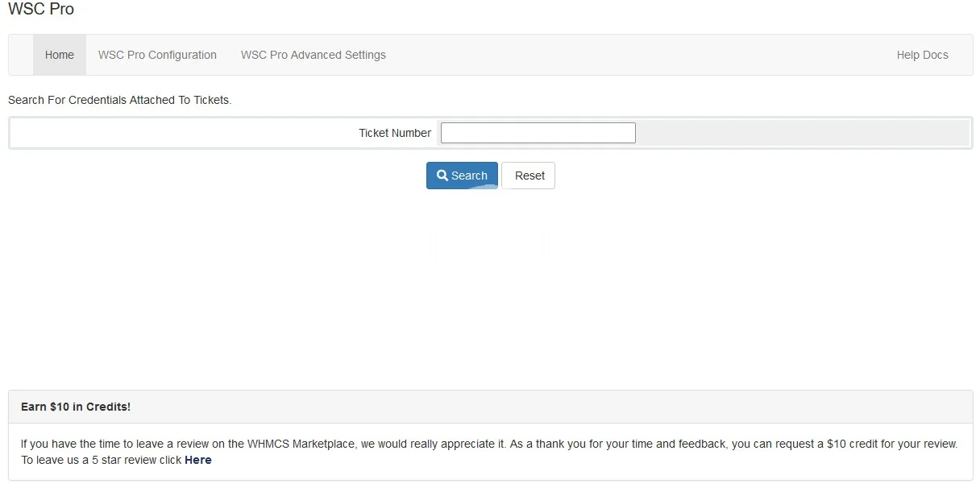The image size is (980, 492).
Task: Click the magnifier icon in Search button
Action: (442, 176)
